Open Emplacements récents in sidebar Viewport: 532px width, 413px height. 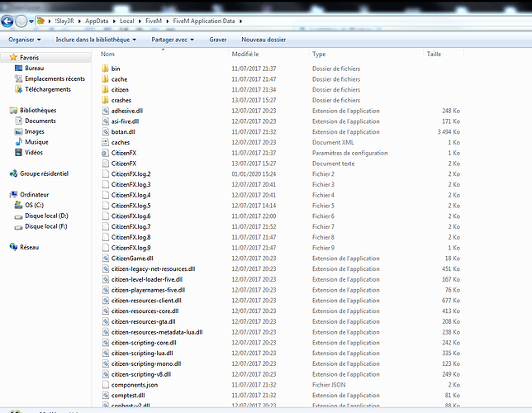click(x=55, y=78)
